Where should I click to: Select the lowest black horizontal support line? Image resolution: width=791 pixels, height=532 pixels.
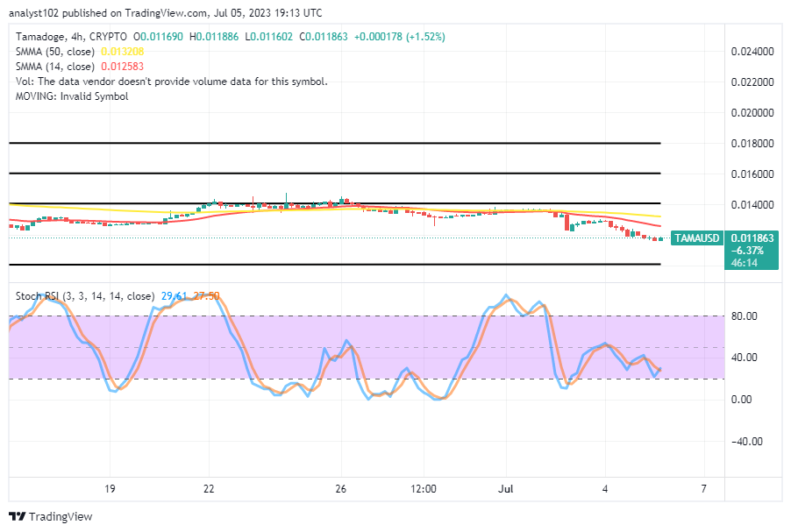335,264
